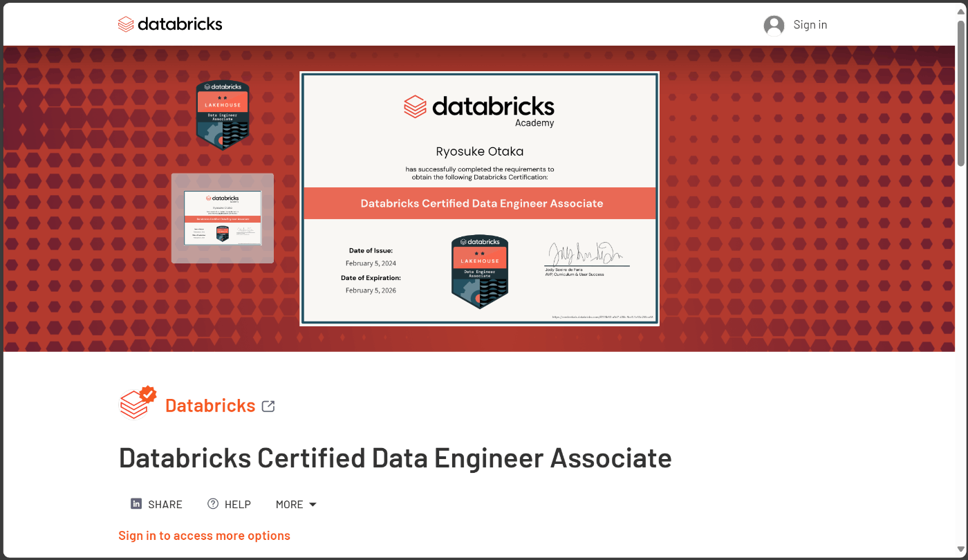Click the MORE dropdown arrow
The height and width of the screenshot is (560, 968).
click(313, 504)
